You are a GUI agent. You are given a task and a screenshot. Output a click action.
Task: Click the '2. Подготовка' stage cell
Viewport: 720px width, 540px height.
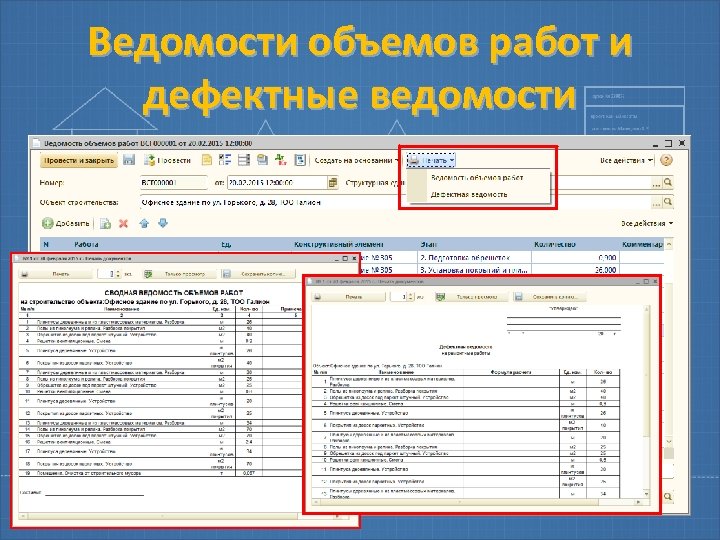click(474, 258)
